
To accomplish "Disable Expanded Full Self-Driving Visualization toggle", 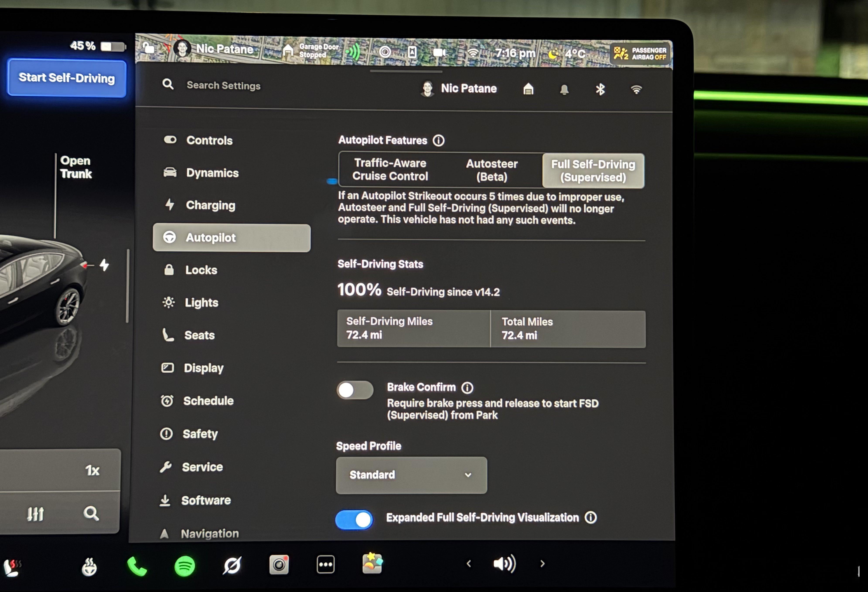I will pos(354,520).
